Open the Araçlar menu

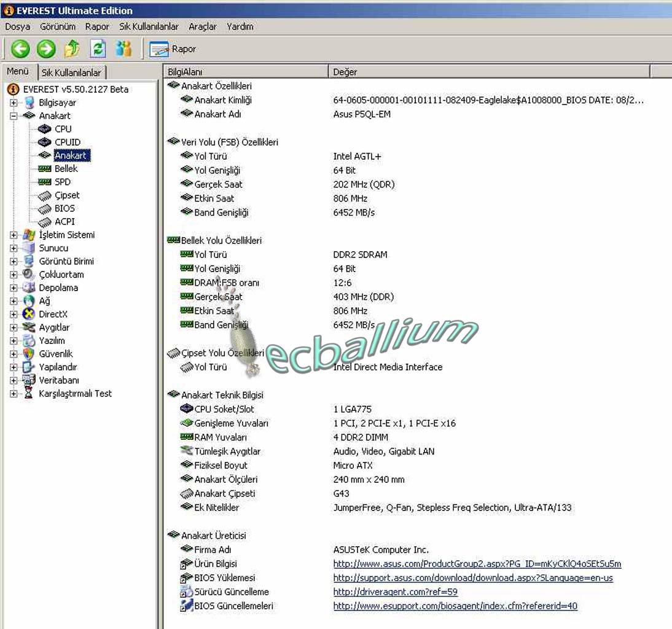203,26
